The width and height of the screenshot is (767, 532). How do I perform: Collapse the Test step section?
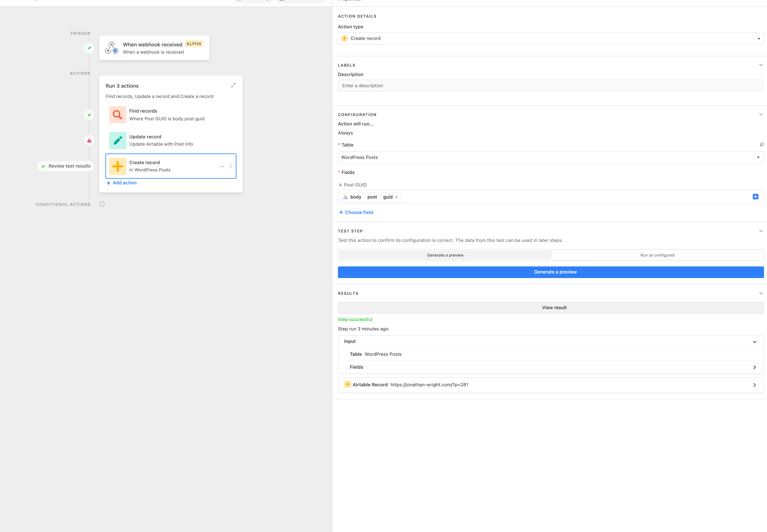click(x=761, y=231)
